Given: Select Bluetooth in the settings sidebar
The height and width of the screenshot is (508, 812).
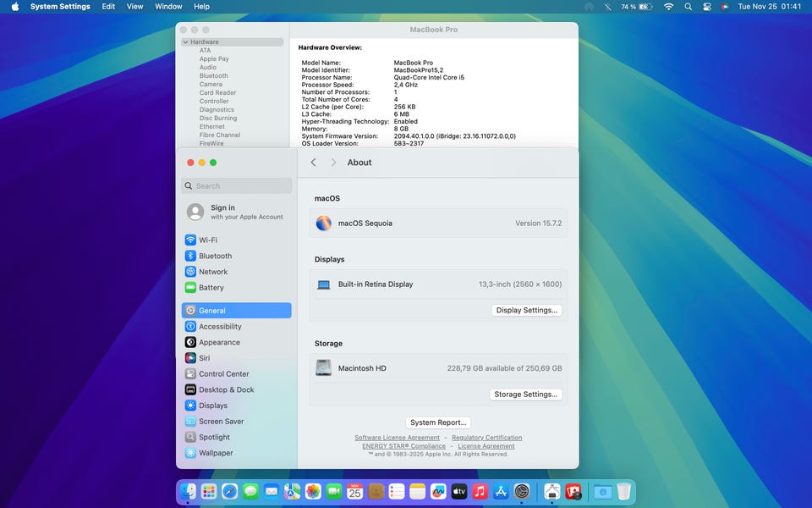Looking at the screenshot, I should [215, 256].
